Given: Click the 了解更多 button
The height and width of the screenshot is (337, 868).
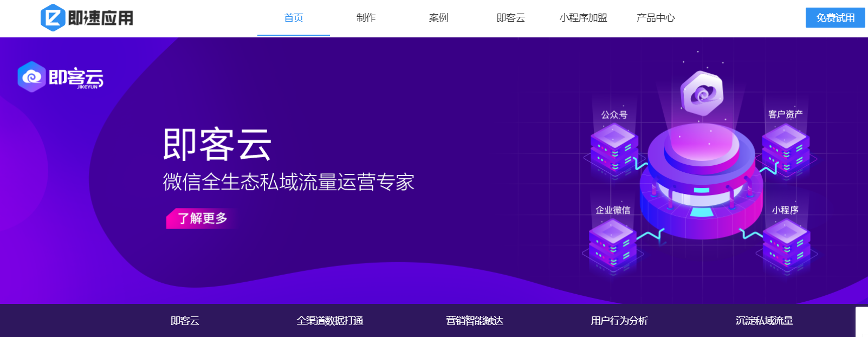Looking at the screenshot, I should [x=202, y=218].
